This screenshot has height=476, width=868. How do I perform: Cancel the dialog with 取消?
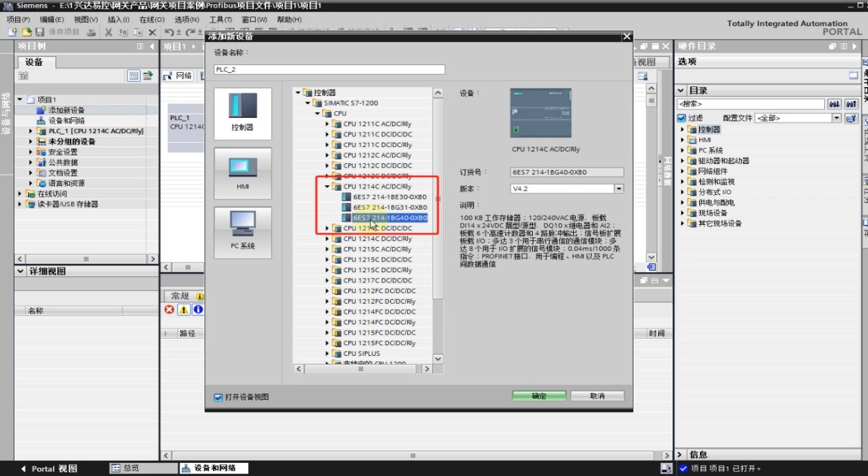click(x=597, y=396)
